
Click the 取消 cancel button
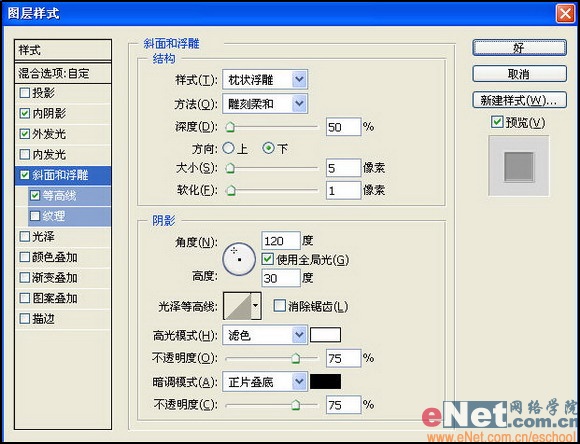point(519,74)
